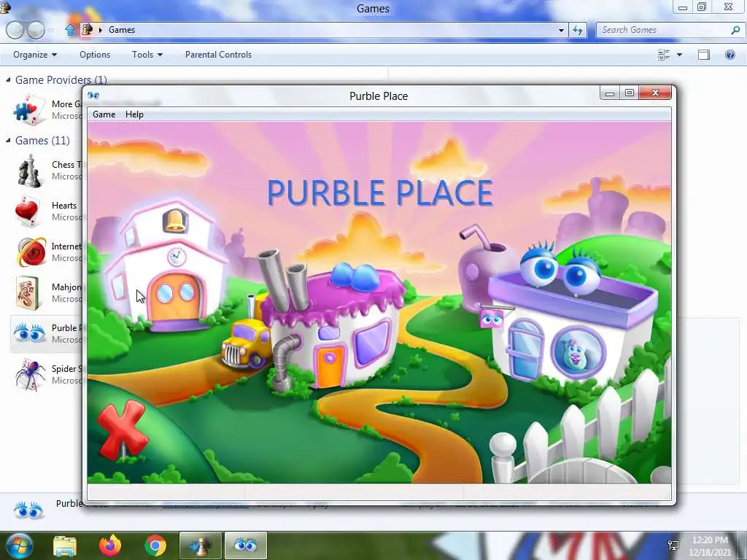This screenshot has height=560, width=747.
Task: Launch Chrome from the taskbar
Action: [x=155, y=545]
